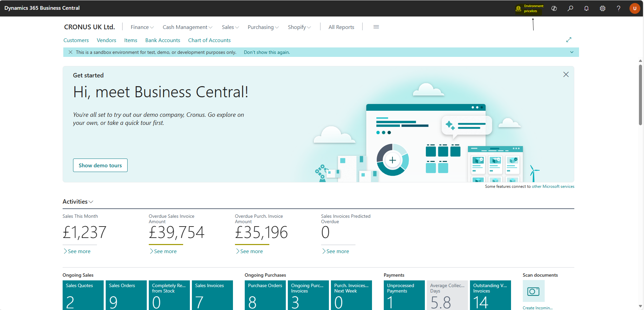Open the help question mark
The image size is (644, 310).
click(618, 8)
